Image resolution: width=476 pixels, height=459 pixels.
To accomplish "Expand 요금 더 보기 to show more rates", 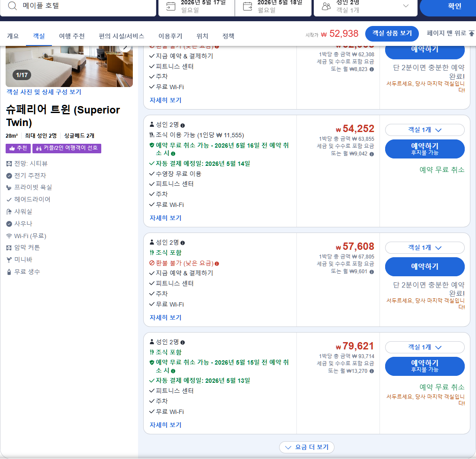I will [x=307, y=447].
